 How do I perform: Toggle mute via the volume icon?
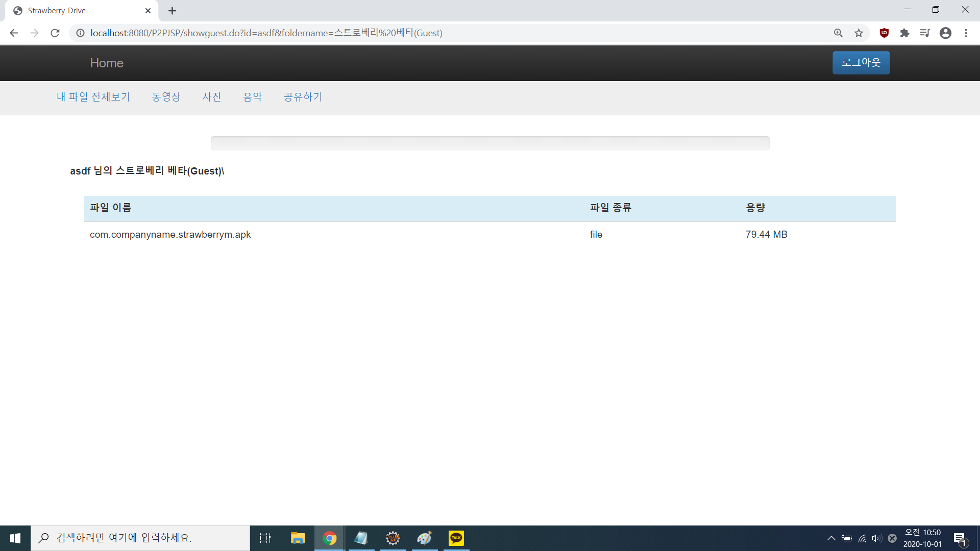click(876, 538)
